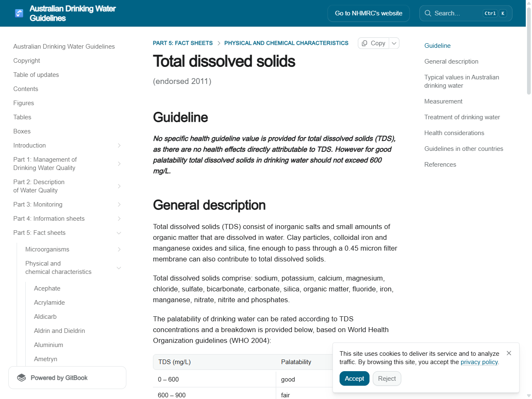
Task: Select Health considerations in the page outline
Action: click(454, 133)
